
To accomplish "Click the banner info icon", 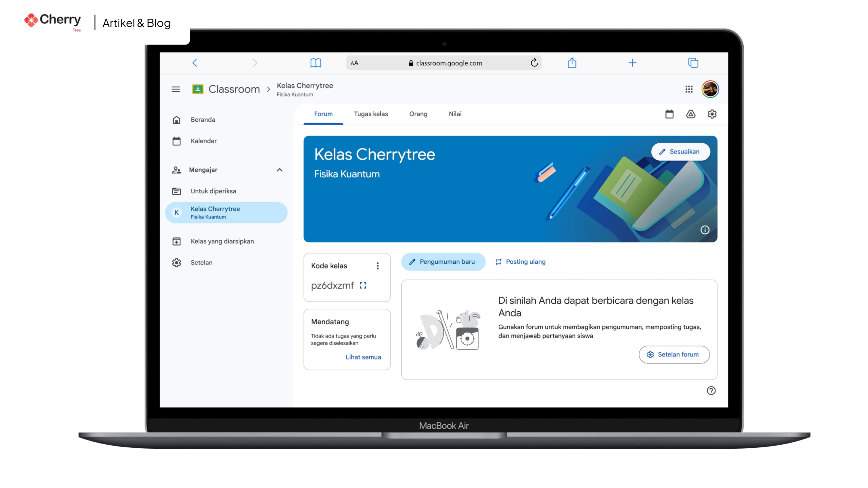I will [x=705, y=230].
